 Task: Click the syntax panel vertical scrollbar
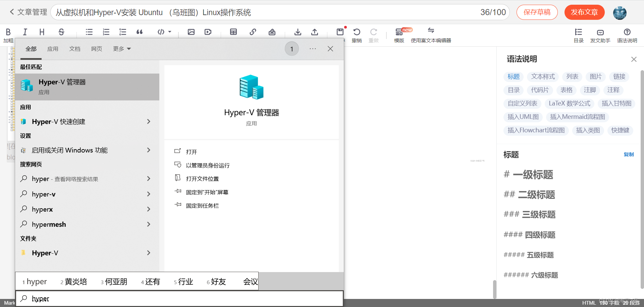pos(642,179)
